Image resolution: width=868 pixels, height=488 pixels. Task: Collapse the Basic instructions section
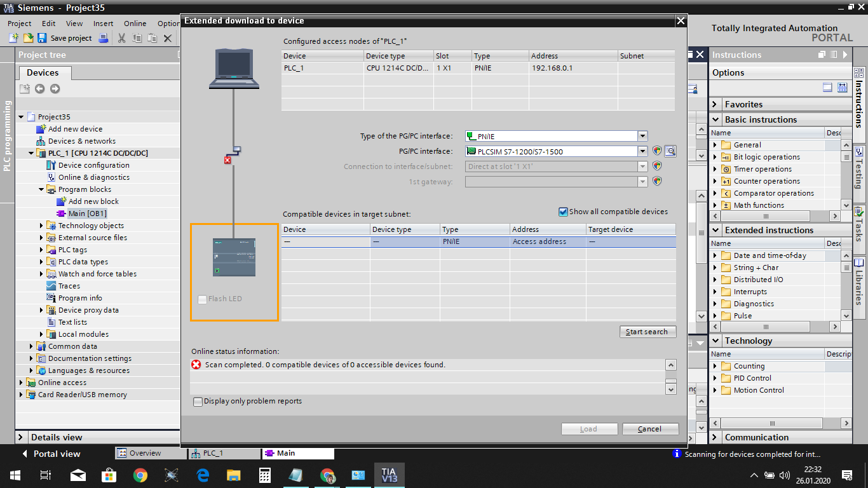click(715, 119)
